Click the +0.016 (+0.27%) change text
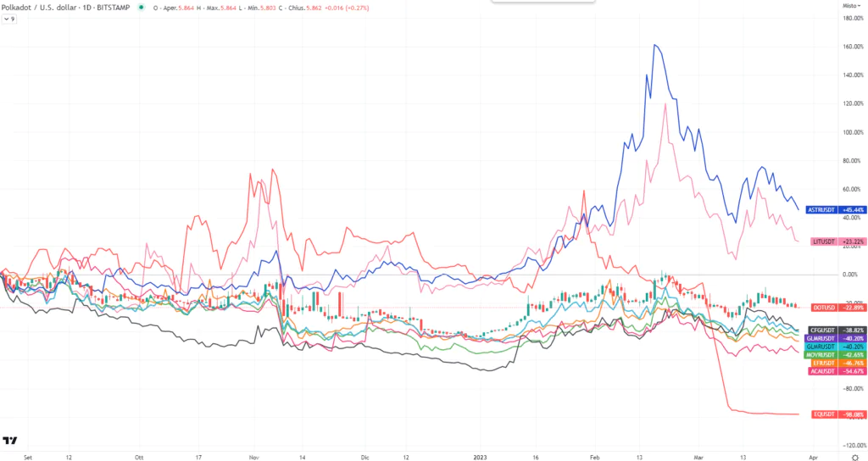This screenshot has width=868, height=461. point(347,8)
